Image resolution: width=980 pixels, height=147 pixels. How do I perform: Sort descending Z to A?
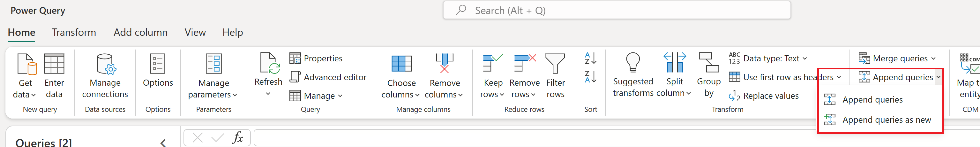(590, 77)
